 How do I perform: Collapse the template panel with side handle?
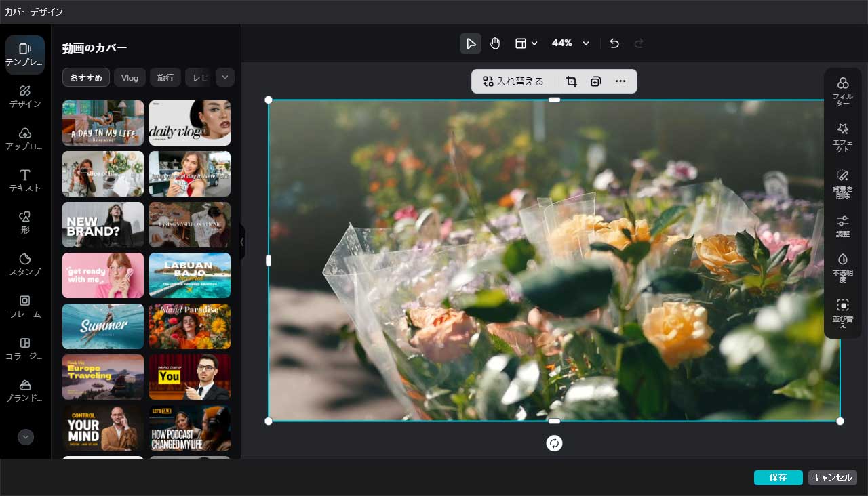[243, 242]
